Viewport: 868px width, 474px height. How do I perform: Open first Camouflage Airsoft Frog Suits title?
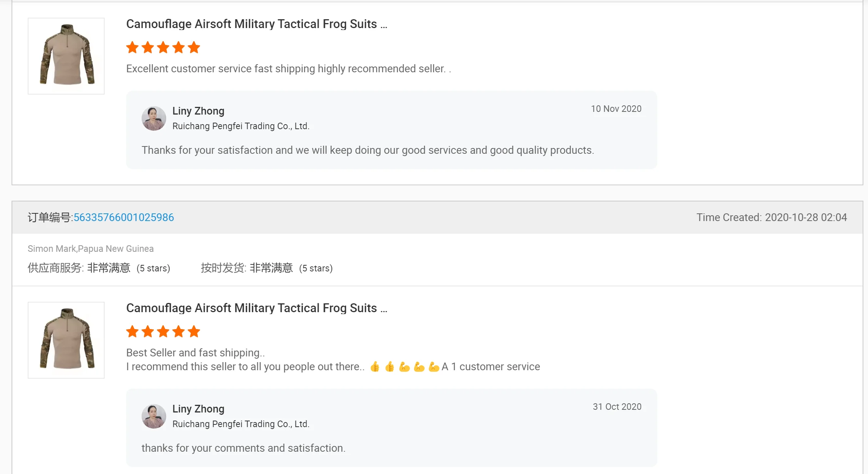click(x=256, y=24)
